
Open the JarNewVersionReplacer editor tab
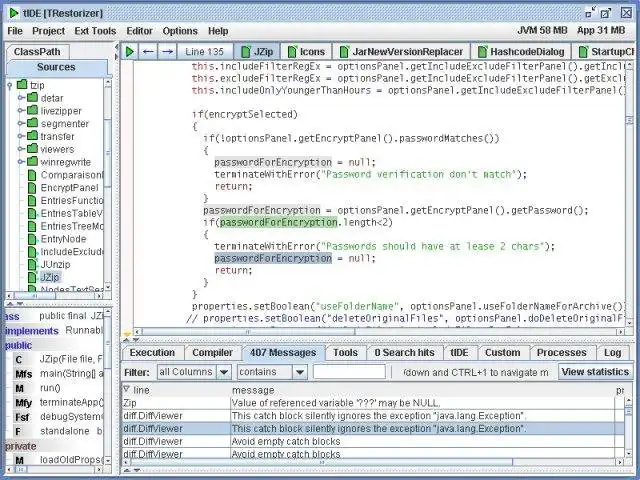tap(402, 52)
